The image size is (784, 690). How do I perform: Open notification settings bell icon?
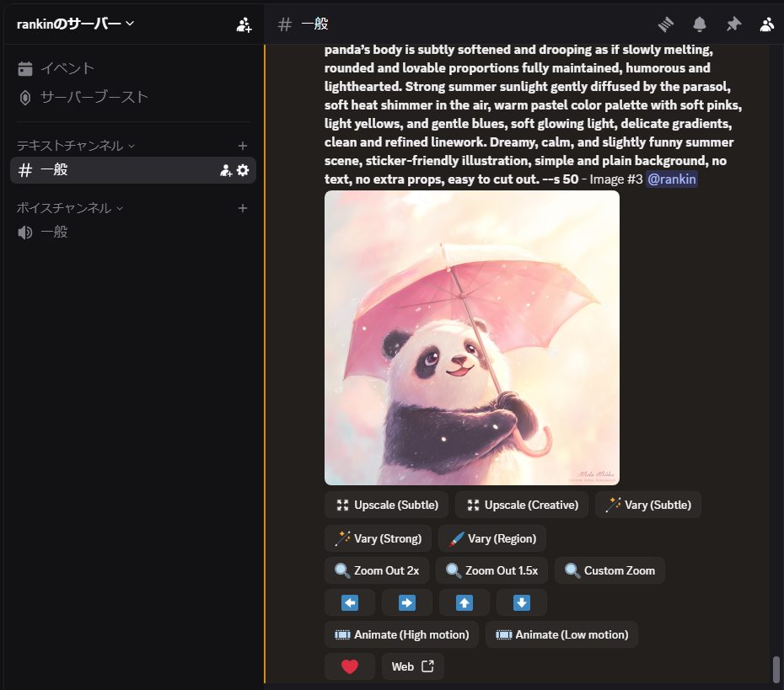[700, 24]
